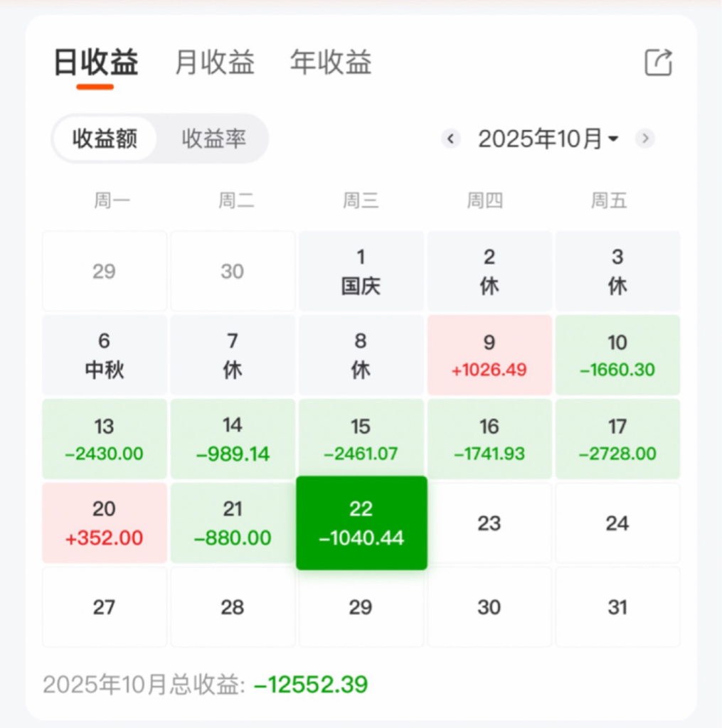
Task: Click October 10 cell showing -1660.30
Action: pos(617,355)
